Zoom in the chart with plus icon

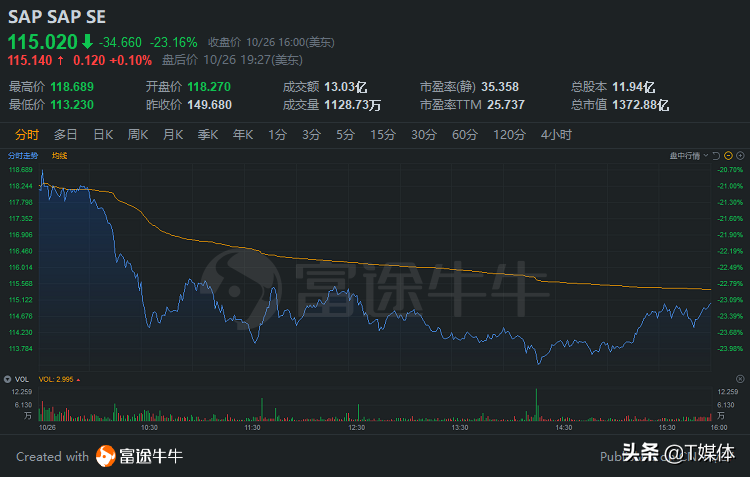click(740, 155)
